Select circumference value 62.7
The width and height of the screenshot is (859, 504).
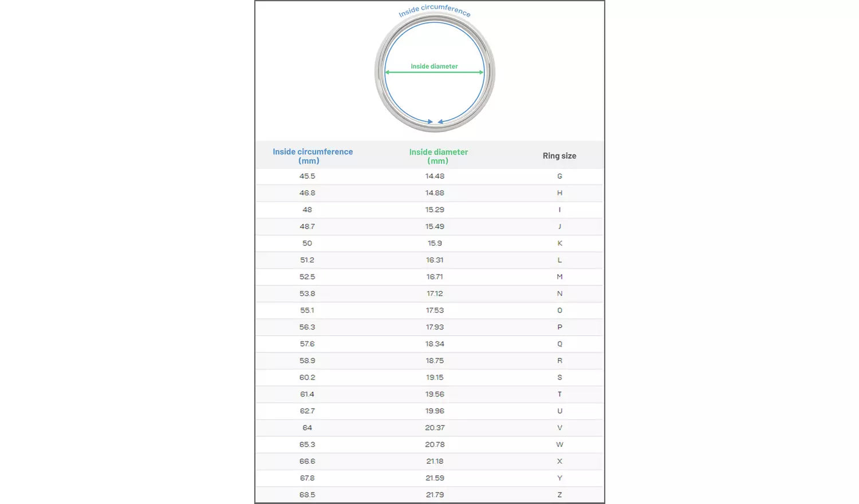(307, 411)
